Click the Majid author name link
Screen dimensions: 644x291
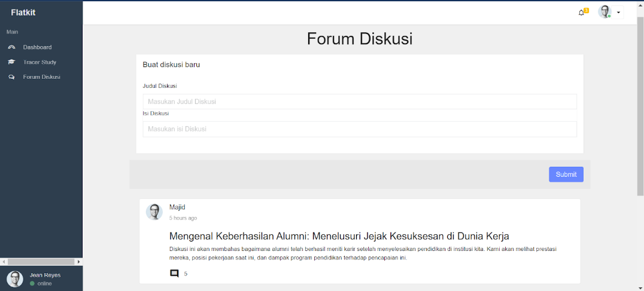pyautogui.click(x=177, y=207)
